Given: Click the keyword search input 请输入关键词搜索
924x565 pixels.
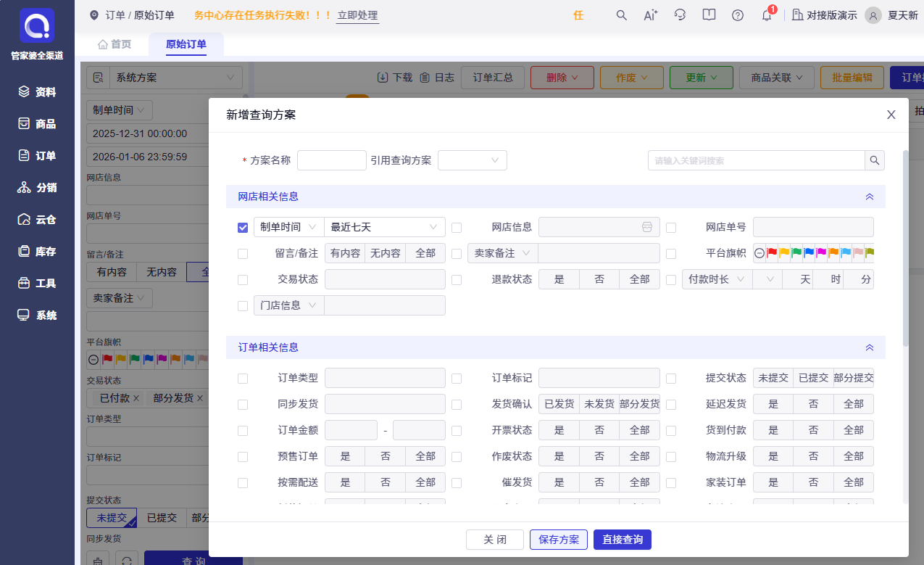Looking at the screenshot, I should click(x=757, y=160).
